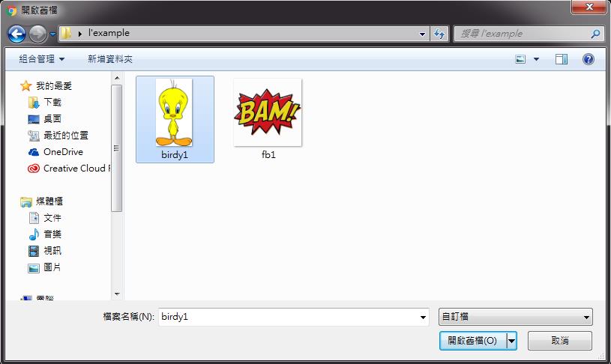Expand the file name history dropdown
Screen dimensions: 611x364
[423, 318]
